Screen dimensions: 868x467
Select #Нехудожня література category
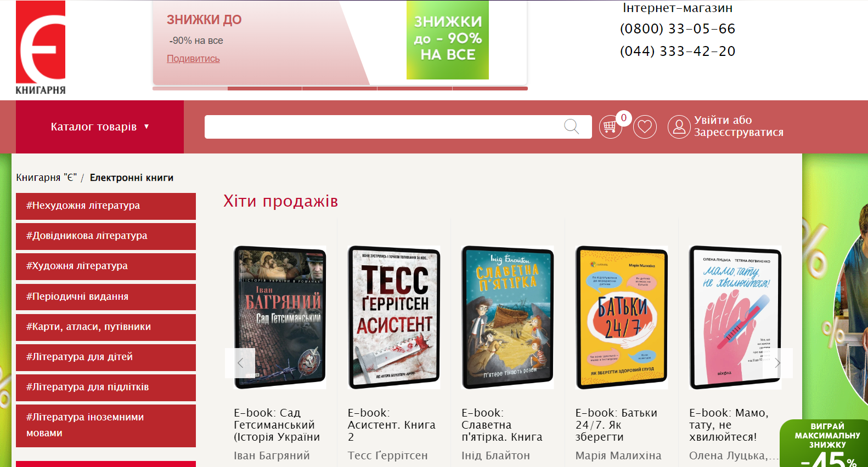point(106,206)
